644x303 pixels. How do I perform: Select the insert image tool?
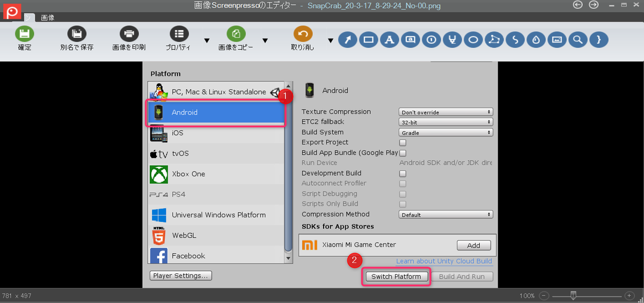[557, 39]
